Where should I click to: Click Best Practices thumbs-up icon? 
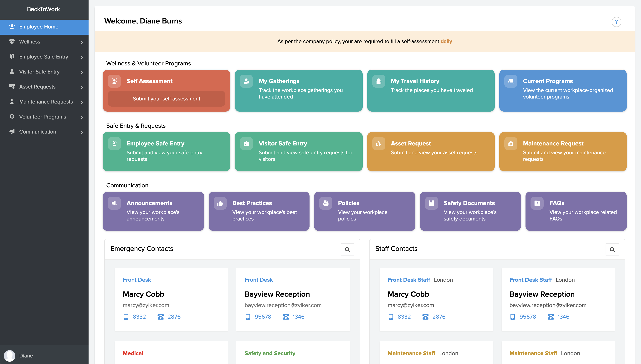(x=220, y=203)
